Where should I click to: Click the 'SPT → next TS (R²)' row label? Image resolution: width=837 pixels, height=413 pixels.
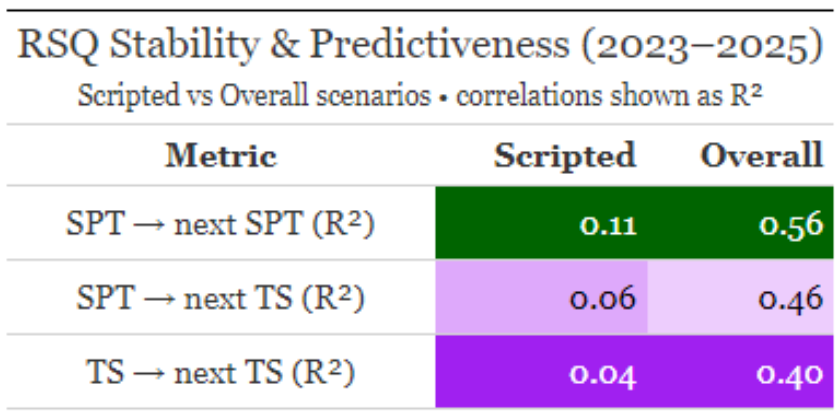(x=220, y=297)
